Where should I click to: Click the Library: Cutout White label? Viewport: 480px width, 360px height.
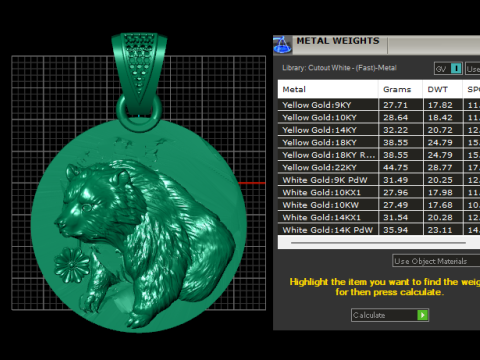pyautogui.click(x=339, y=68)
